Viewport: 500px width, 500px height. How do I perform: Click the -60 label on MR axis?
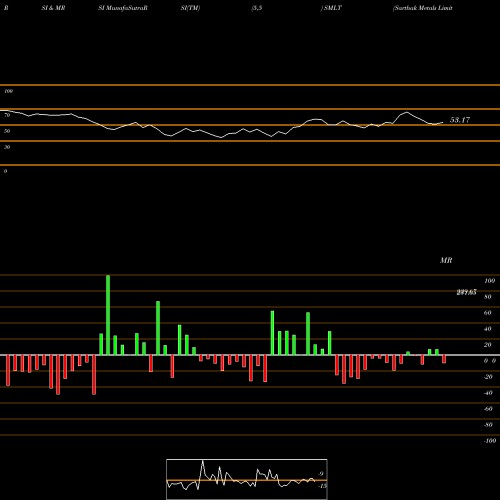pyautogui.click(x=488, y=409)
